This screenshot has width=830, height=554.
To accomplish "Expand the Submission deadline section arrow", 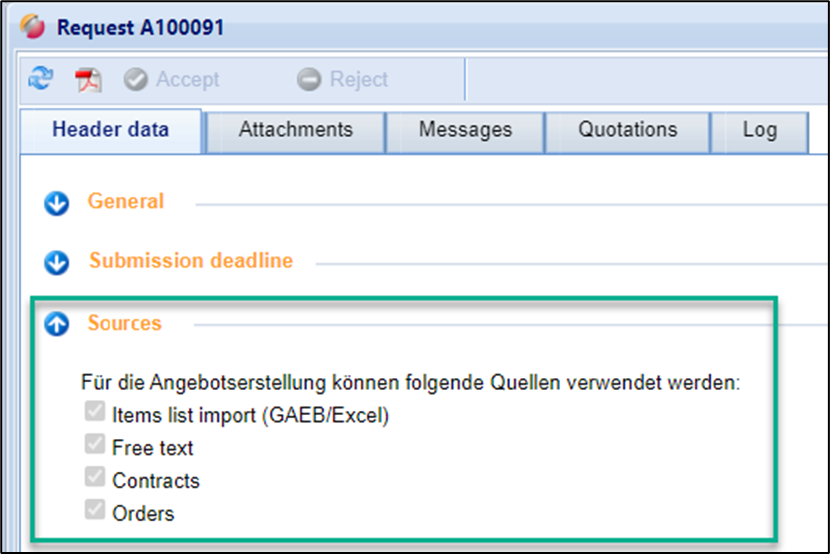I will (x=56, y=262).
